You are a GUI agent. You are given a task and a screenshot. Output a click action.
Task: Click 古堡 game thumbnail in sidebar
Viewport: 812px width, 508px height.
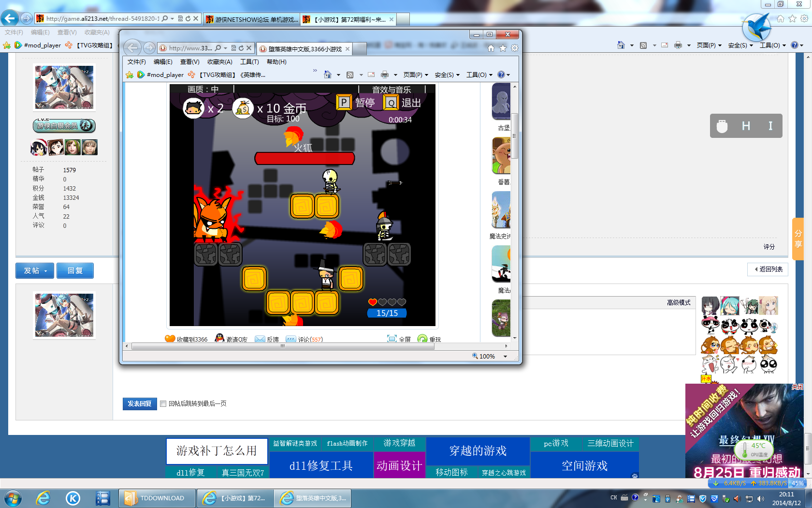pyautogui.click(x=501, y=101)
